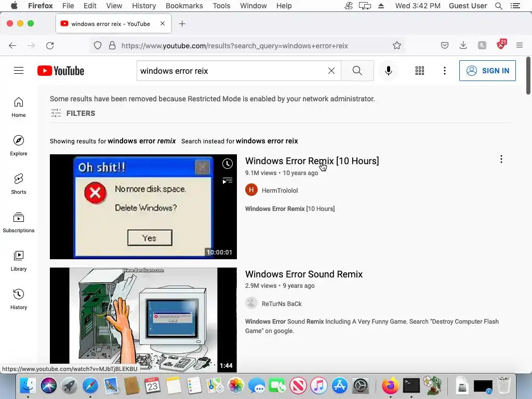Open the Tools menu

pos(221,6)
